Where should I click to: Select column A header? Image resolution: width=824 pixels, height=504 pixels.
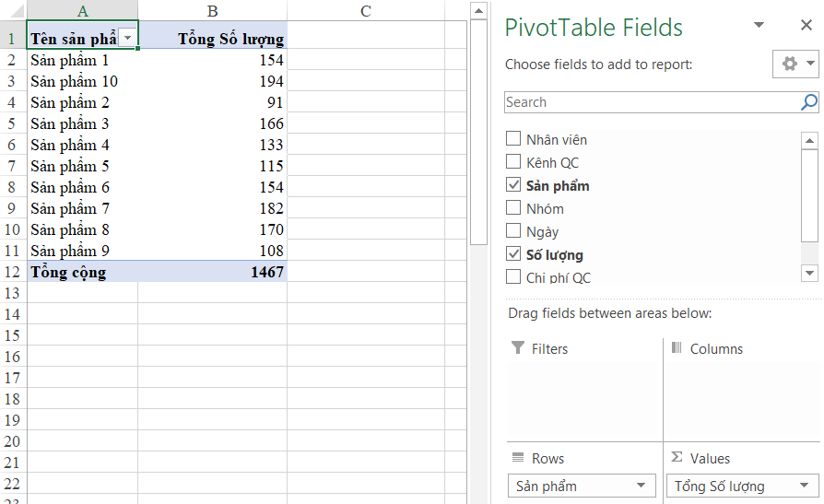point(83,10)
